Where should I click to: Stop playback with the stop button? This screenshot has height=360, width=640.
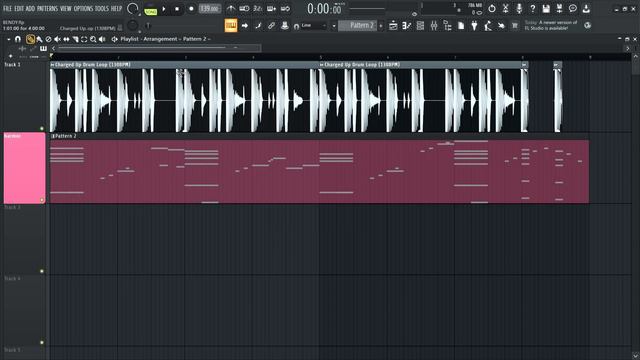click(177, 9)
